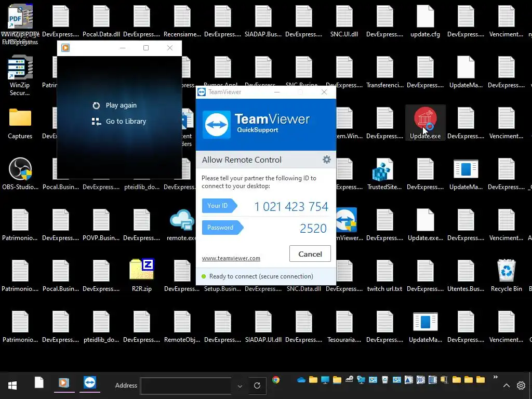
Task: Open TeamViewer QuickSupport settings gear
Action: click(326, 159)
